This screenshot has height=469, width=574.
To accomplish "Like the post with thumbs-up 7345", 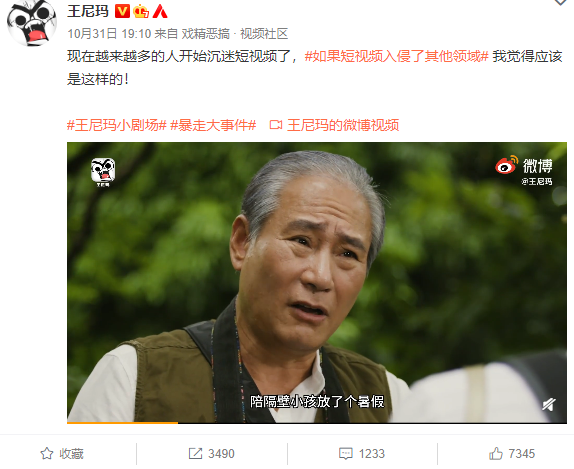I will 496,453.
